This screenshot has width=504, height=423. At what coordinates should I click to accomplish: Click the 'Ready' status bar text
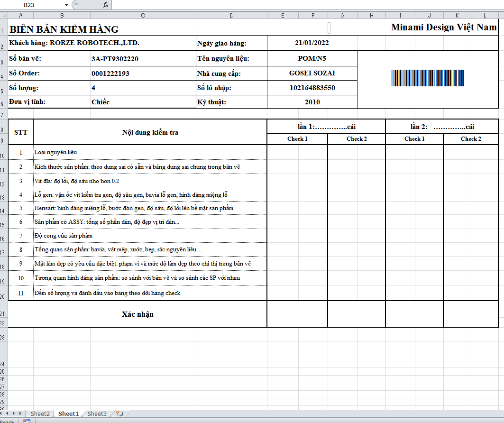7,421
